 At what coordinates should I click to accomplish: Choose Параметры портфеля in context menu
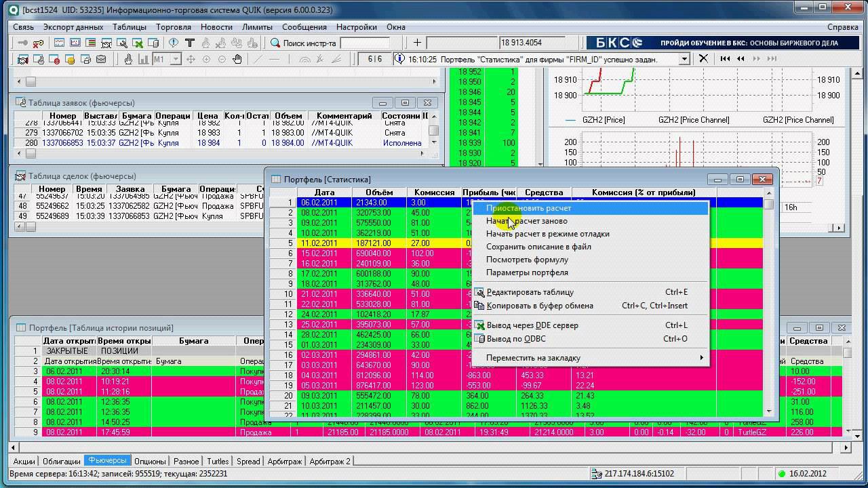591,272
